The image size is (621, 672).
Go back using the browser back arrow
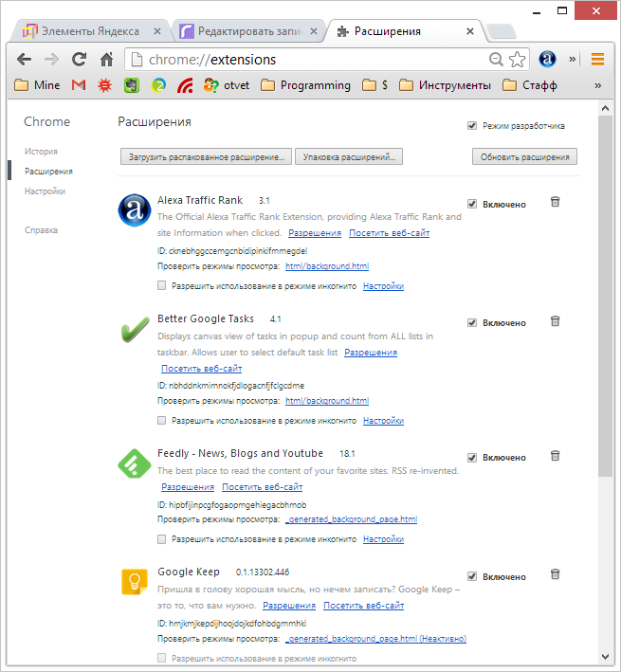(x=24, y=59)
